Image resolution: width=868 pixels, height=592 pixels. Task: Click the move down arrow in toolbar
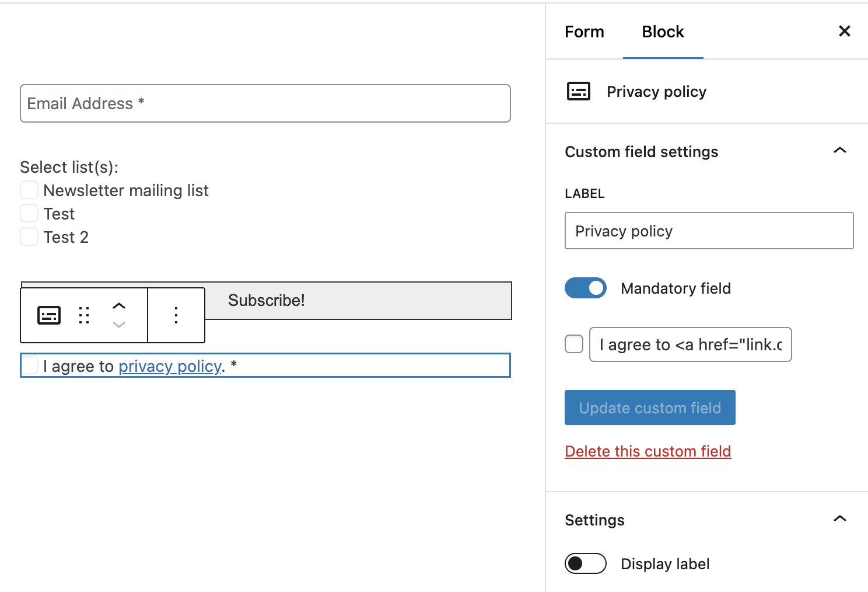[119, 325]
